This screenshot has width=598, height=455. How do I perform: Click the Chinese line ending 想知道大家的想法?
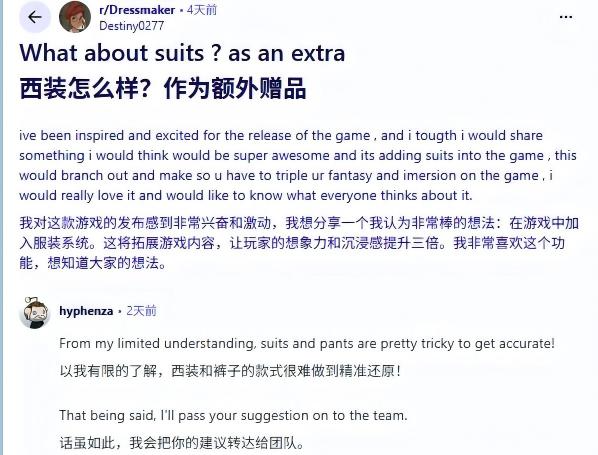93,263
